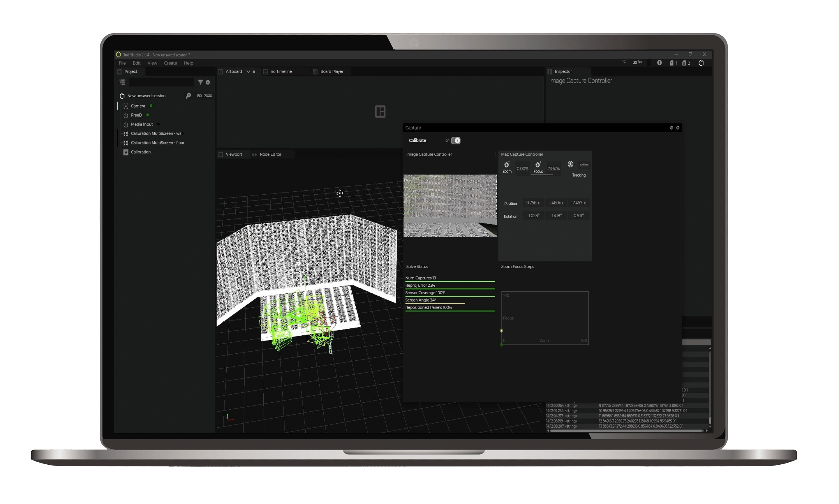The width and height of the screenshot is (839, 504).
Task: Click the Focus lens icon
Action: click(538, 165)
